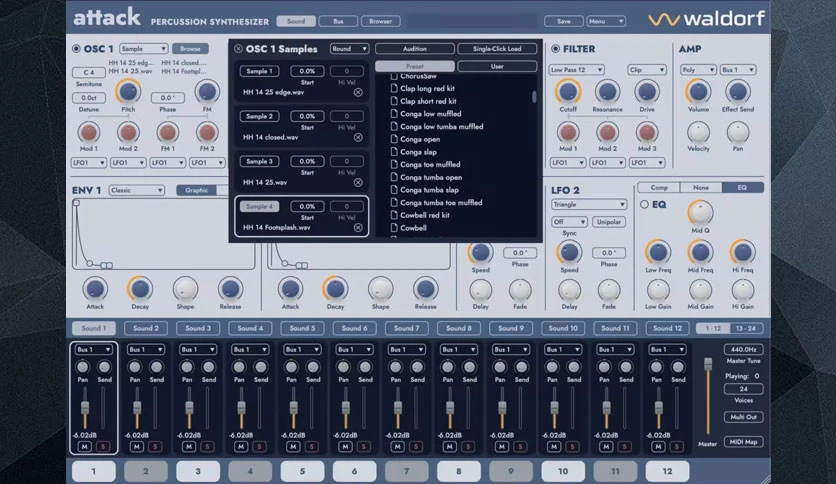Open the Low Pass 12 filter dropdown
The width and height of the screenshot is (836, 484).
pos(576,70)
